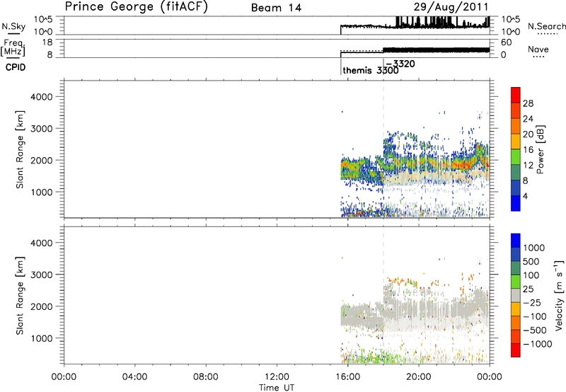
Task: Click the Power panel 'Slant Range [km]' label
Action: (x=20, y=149)
